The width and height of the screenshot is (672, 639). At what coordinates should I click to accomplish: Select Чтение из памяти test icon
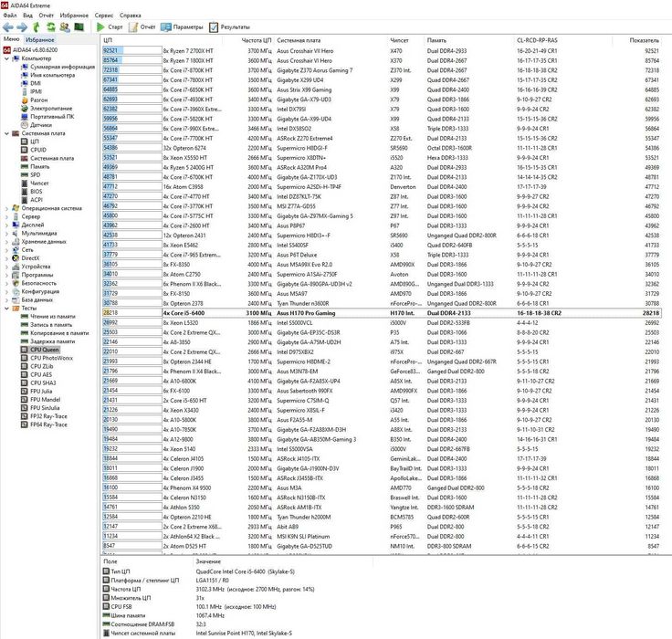[25, 316]
